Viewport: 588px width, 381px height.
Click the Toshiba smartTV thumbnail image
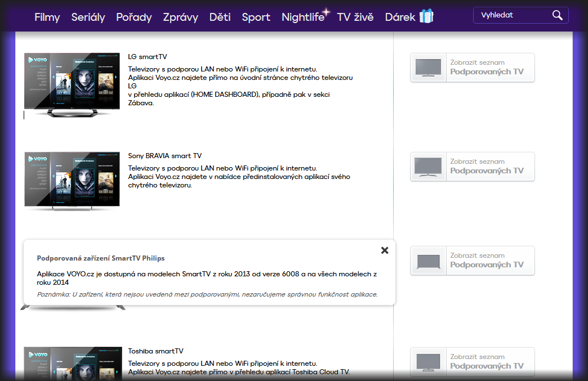(x=73, y=364)
